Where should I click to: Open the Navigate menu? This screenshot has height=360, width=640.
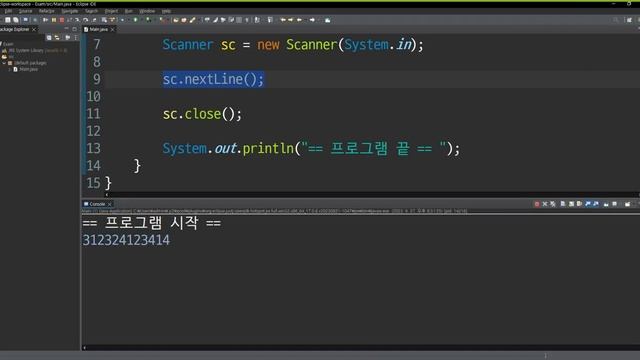tap(70, 11)
